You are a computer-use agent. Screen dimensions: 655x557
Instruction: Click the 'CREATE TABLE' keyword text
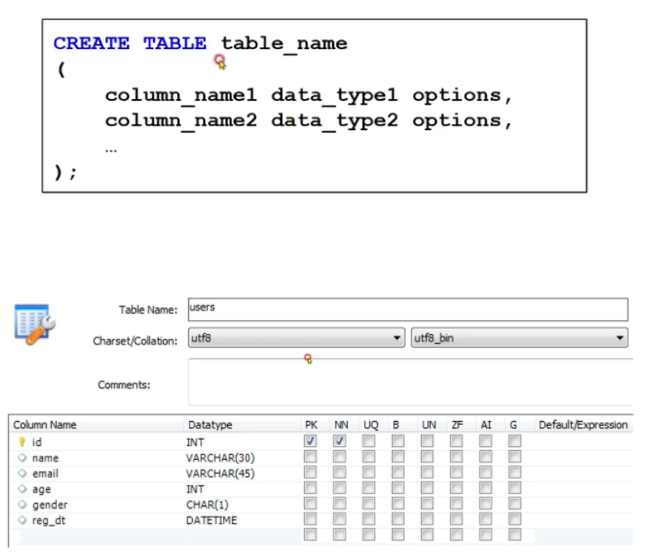(x=130, y=43)
